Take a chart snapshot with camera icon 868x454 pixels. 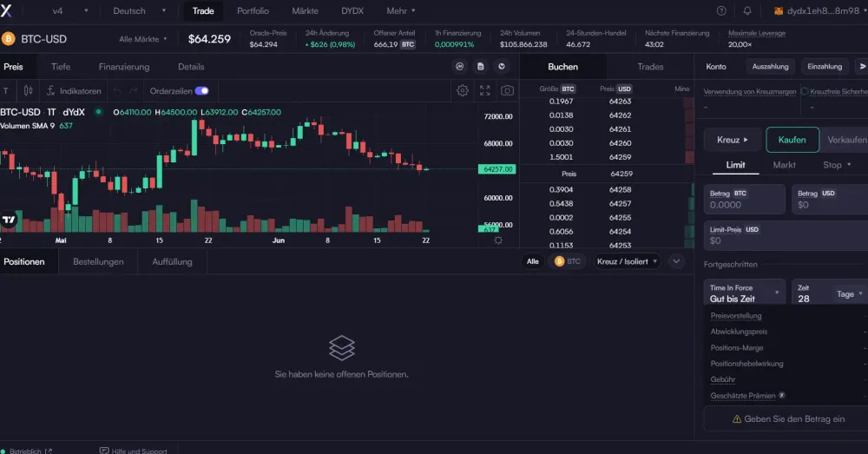click(507, 90)
